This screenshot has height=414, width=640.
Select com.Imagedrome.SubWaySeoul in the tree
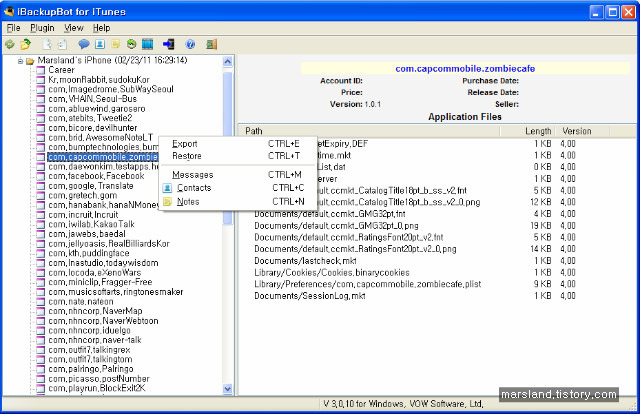(x=111, y=89)
